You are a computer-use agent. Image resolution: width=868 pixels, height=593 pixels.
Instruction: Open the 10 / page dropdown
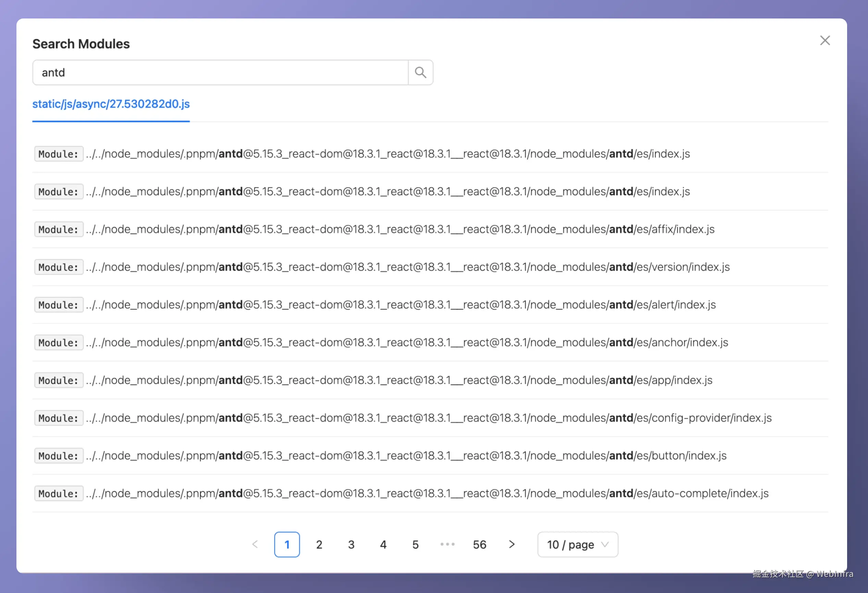[577, 544]
